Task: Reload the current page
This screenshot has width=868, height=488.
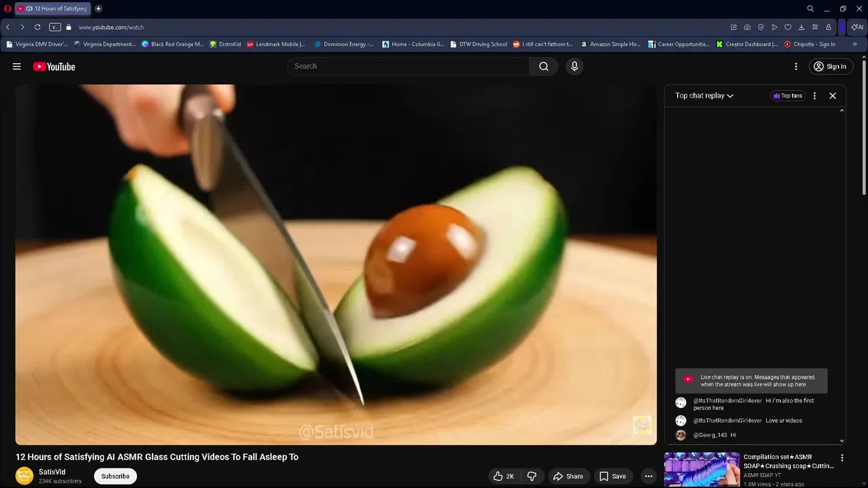Action: [37, 27]
